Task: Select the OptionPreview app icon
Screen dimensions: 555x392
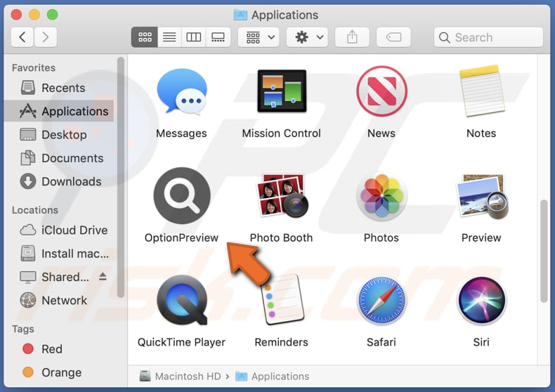Action: click(x=182, y=195)
